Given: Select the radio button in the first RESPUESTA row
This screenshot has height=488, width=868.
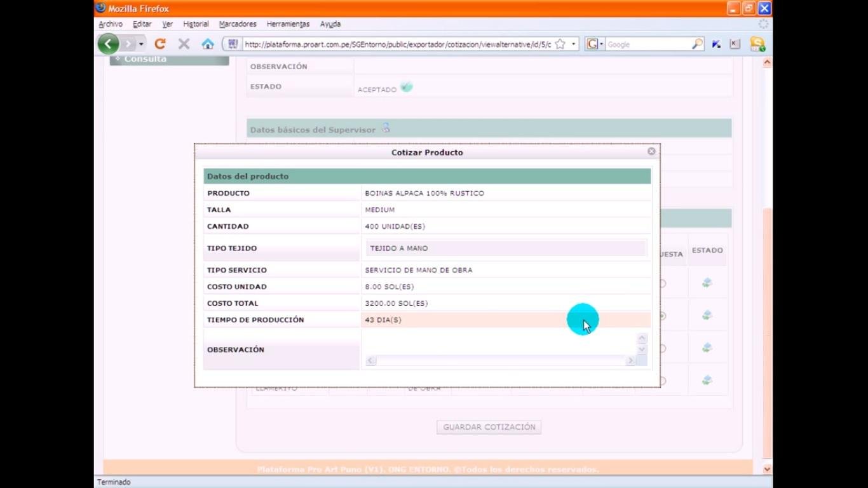Looking at the screenshot, I should pyautogui.click(x=663, y=284).
